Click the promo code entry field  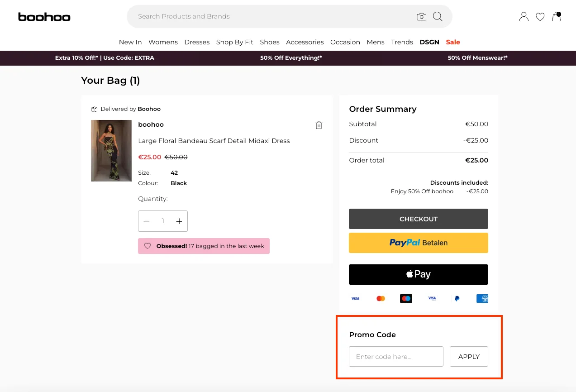396,357
